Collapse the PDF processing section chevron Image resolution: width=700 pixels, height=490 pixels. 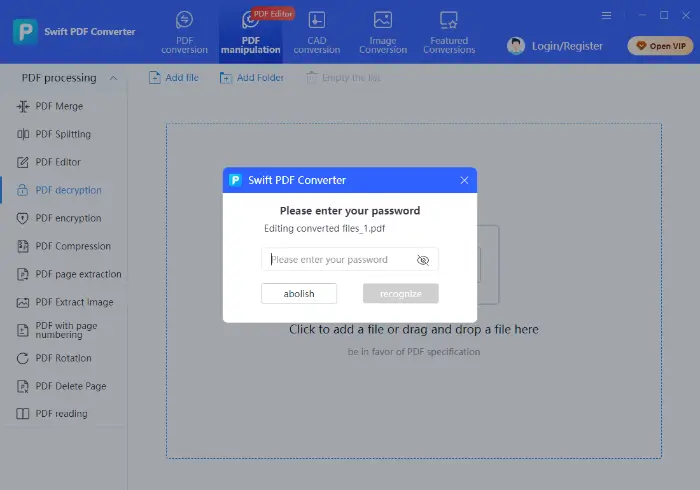point(113,78)
